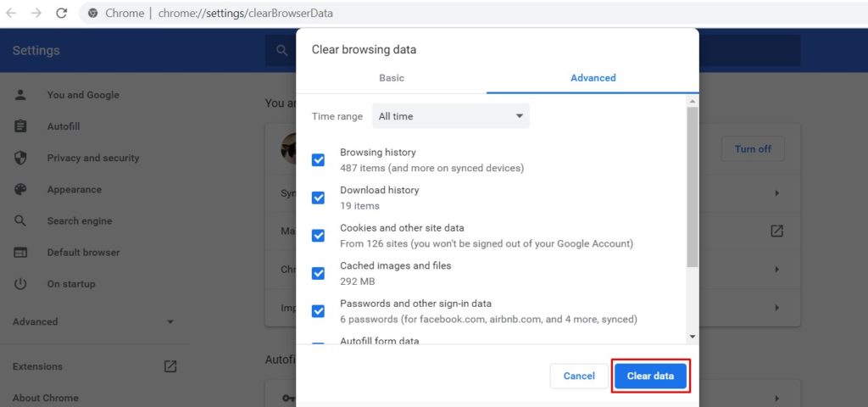The image size is (868, 407).
Task: Open About Chrome in sidebar
Action: click(x=46, y=398)
